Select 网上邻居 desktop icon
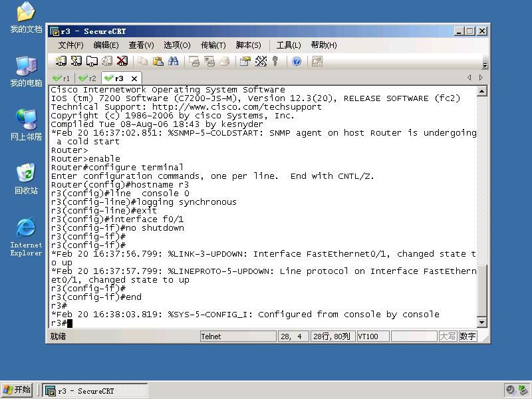Screen dimensions: 532x399 pyautogui.click(x=26, y=125)
